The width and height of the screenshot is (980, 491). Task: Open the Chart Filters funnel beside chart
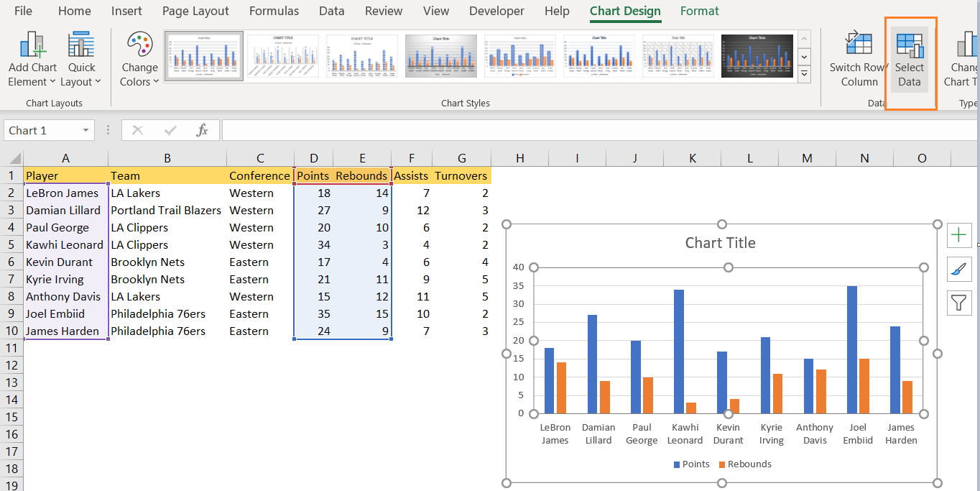[x=959, y=303]
